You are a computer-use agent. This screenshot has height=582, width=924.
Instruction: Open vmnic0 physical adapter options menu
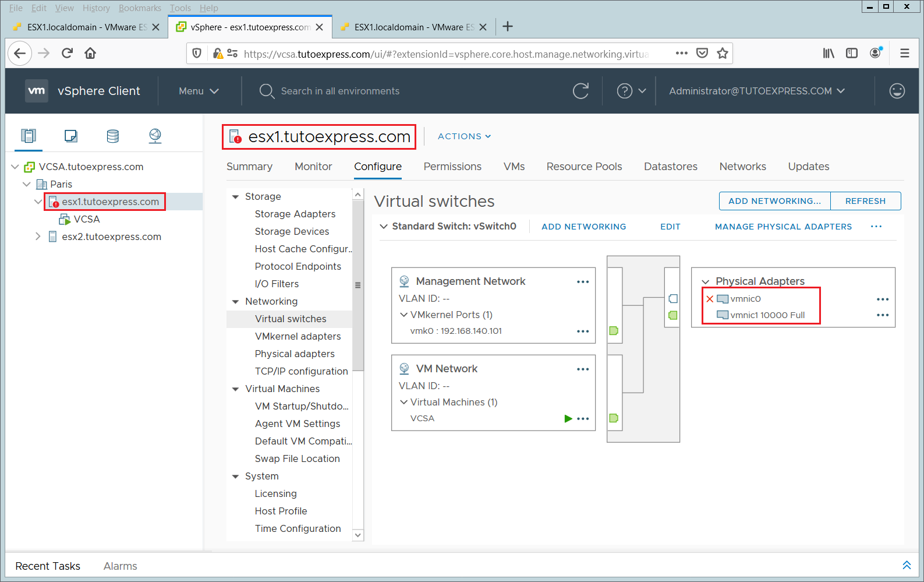pyautogui.click(x=883, y=299)
